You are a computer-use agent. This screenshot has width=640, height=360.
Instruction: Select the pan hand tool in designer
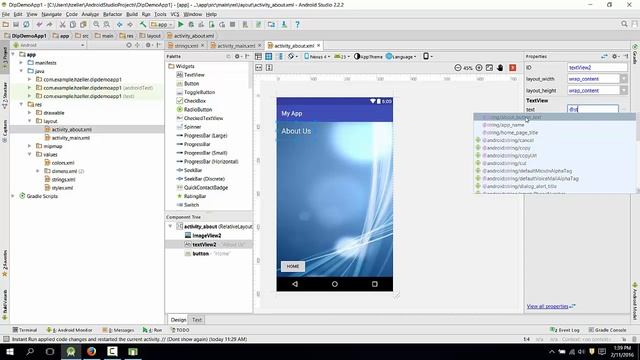point(500,68)
